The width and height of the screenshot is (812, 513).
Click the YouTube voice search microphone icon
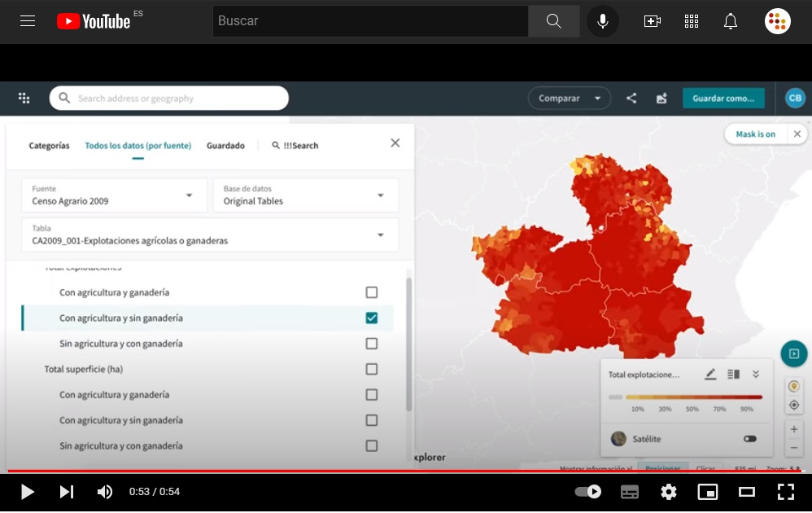pyautogui.click(x=602, y=21)
